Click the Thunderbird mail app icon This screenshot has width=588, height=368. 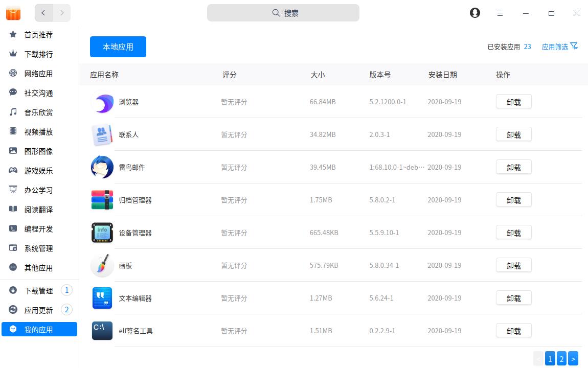[x=102, y=167]
